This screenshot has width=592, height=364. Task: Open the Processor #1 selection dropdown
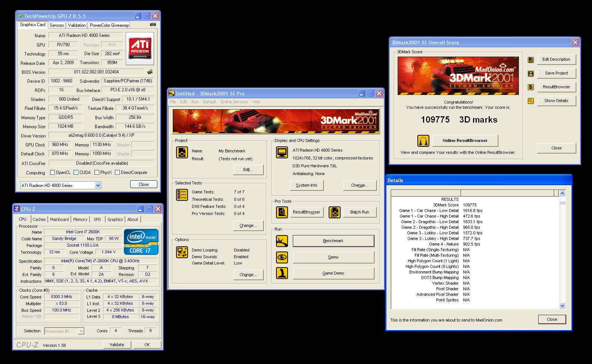(x=81, y=331)
